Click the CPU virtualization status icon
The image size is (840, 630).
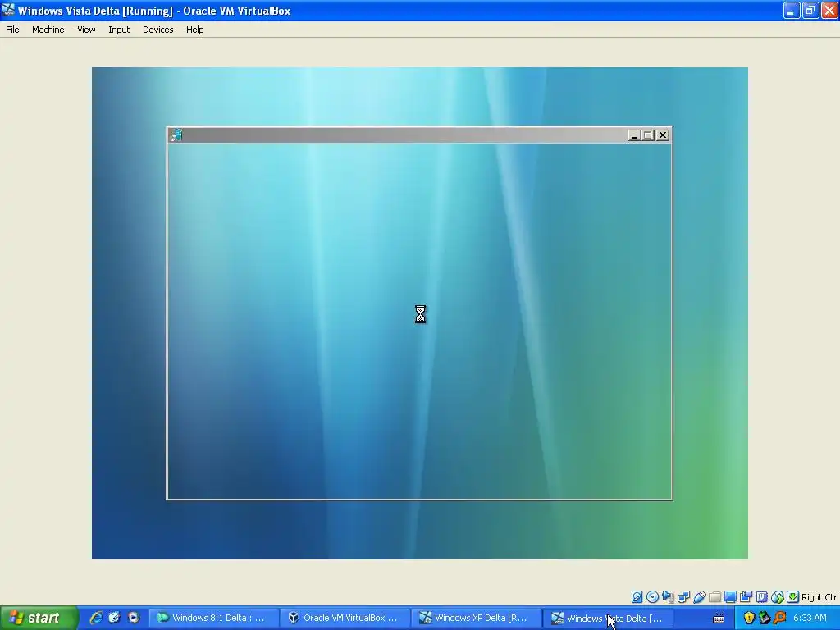[762, 597]
